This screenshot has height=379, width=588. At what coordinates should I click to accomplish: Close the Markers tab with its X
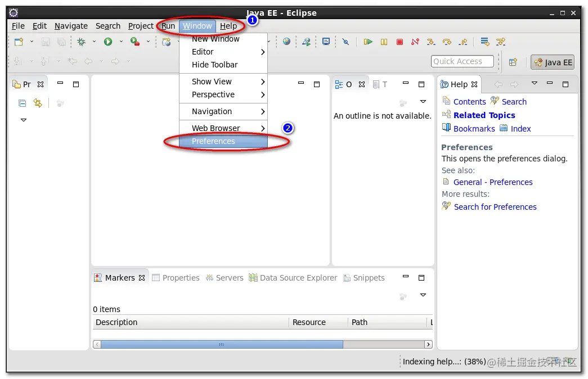(142, 278)
